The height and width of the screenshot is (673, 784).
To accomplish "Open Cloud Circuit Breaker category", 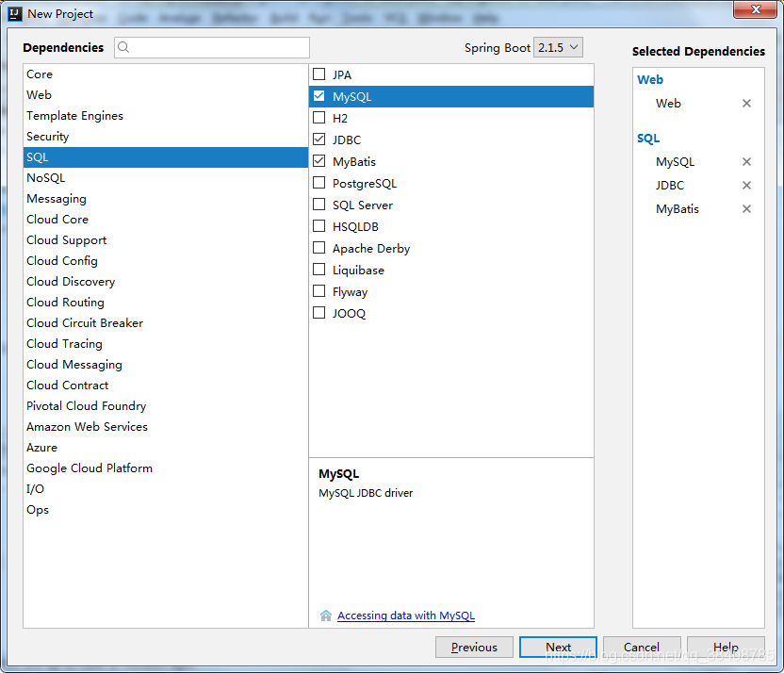I will click(166, 323).
